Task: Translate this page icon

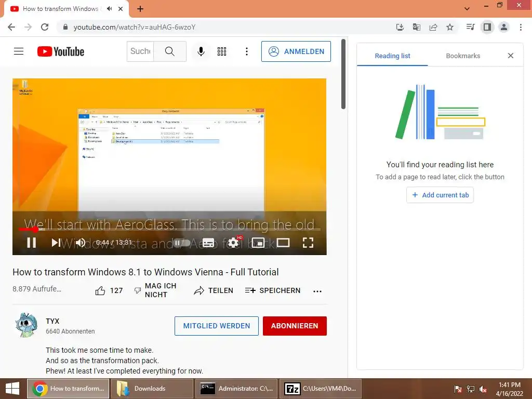Action: (417, 27)
